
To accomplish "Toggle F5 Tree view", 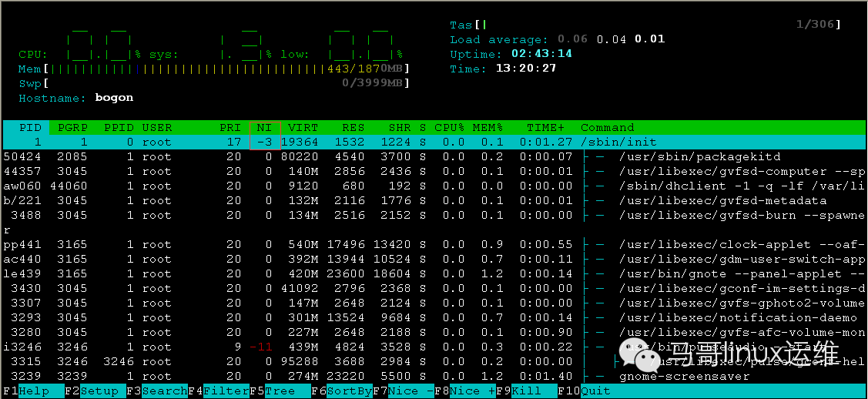I will [x=280, y=391].
